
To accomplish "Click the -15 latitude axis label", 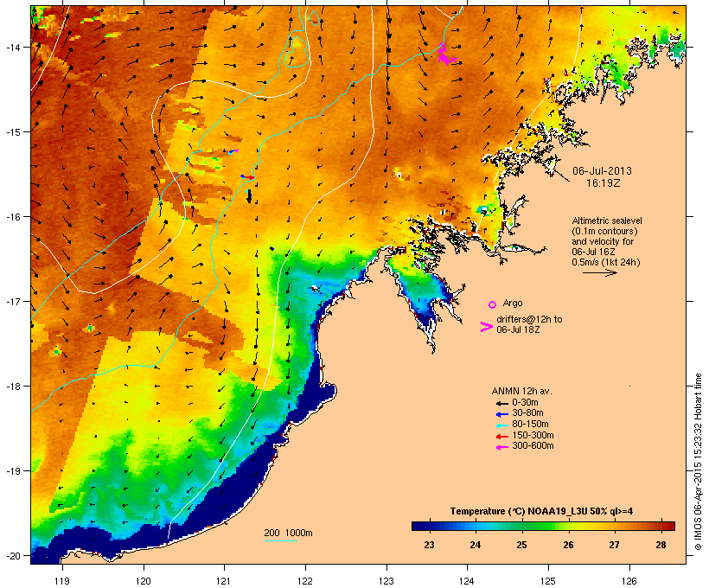I will point(13,131).
